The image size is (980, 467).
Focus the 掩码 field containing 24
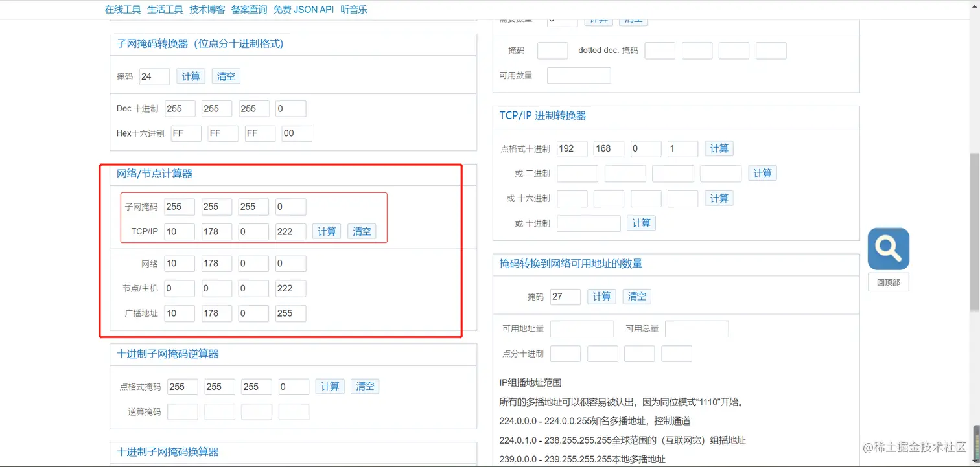(154, 76)
